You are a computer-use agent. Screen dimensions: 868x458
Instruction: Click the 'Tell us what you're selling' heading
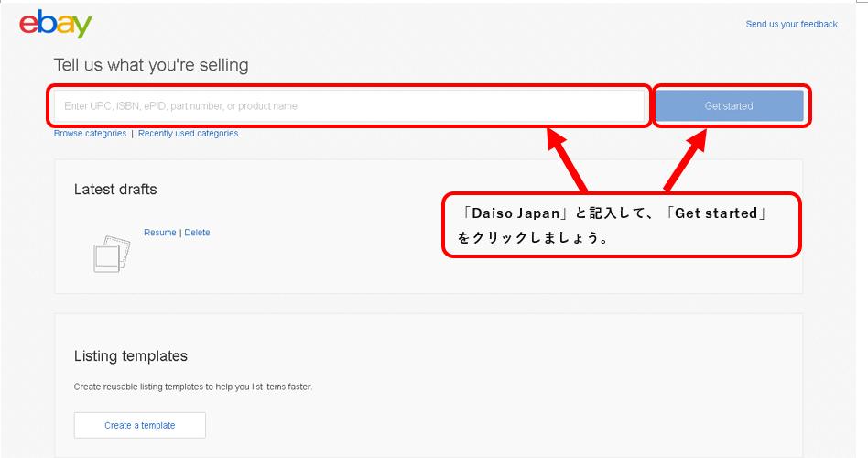coord(151,65)
